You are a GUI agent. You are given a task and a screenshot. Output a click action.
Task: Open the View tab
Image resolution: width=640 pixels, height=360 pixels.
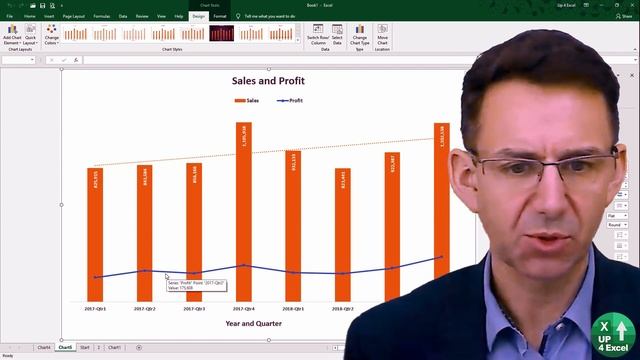point(161,16)
